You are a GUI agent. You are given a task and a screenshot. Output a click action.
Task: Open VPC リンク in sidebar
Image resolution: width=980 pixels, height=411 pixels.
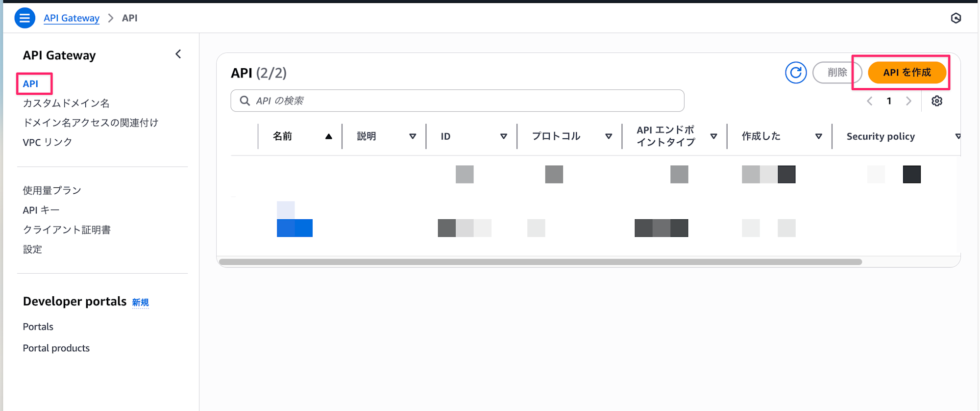click(48, 142)
